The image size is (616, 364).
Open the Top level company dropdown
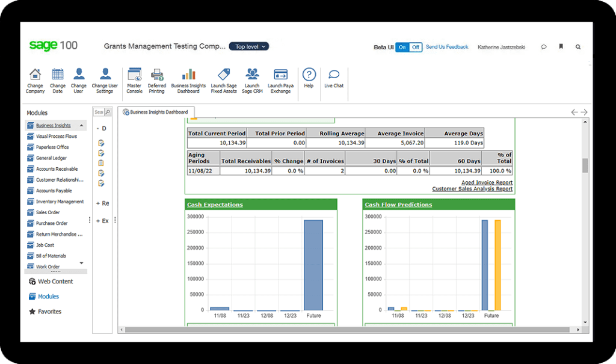[248, 46]
